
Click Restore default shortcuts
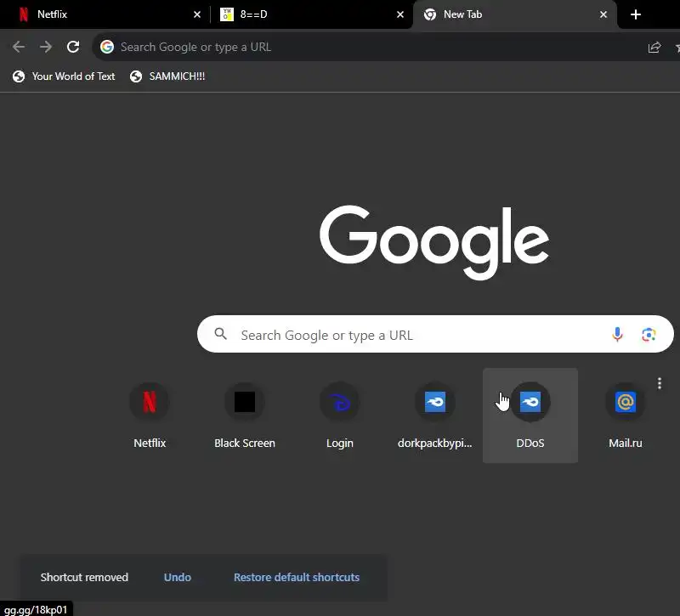(x=297, y=577)
